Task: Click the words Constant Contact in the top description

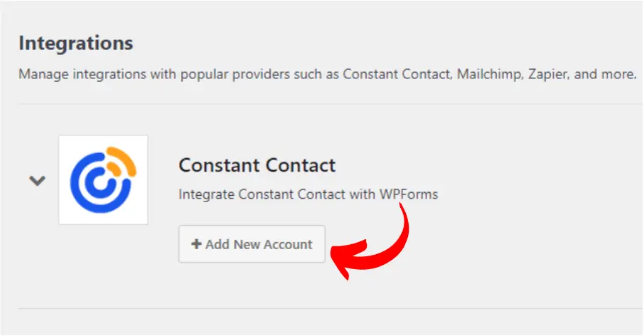Action: click(397, 75)
